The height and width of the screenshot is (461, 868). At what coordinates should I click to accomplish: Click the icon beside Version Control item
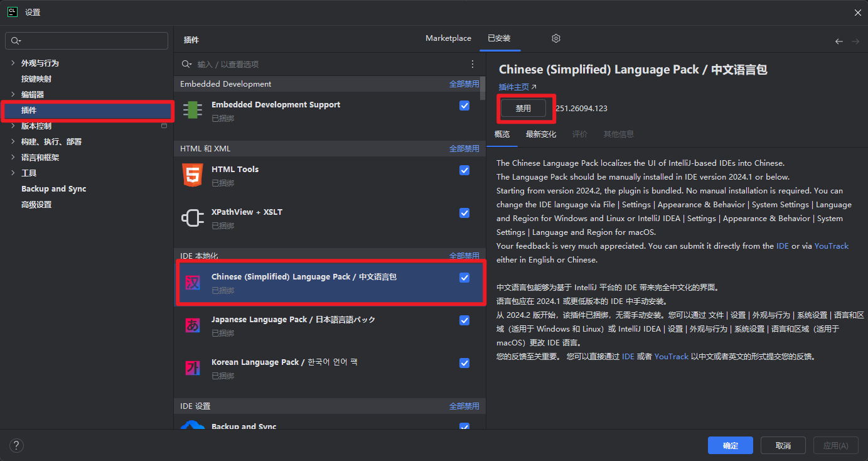(x=164, y=126)
